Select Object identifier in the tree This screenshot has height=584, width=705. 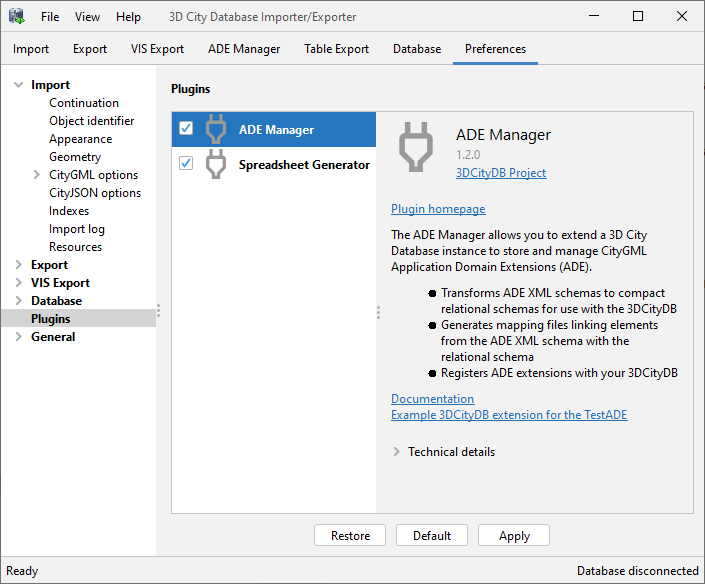click(x=91, y=121)
